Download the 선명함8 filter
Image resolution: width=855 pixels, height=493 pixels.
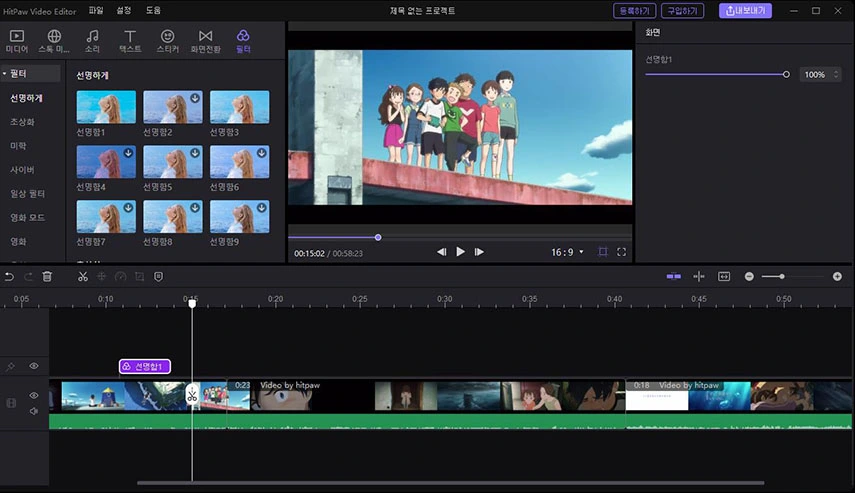[195, 208]
